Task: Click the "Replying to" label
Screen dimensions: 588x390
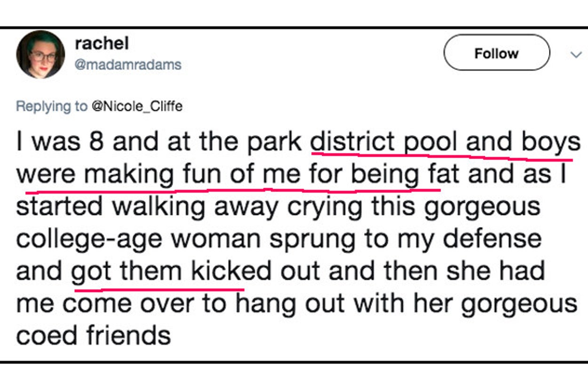Action: pyautogui.click(x=52, y=107)
